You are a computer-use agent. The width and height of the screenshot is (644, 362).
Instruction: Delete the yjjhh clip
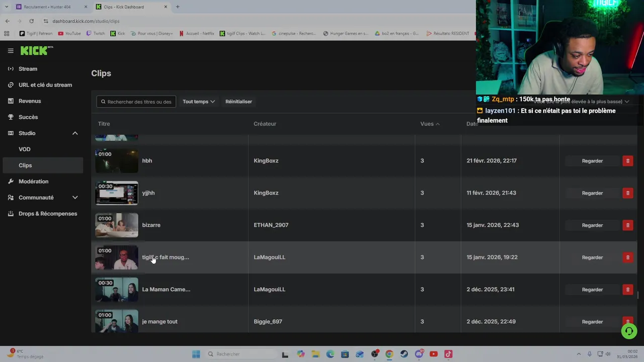(x=627, y=193)
